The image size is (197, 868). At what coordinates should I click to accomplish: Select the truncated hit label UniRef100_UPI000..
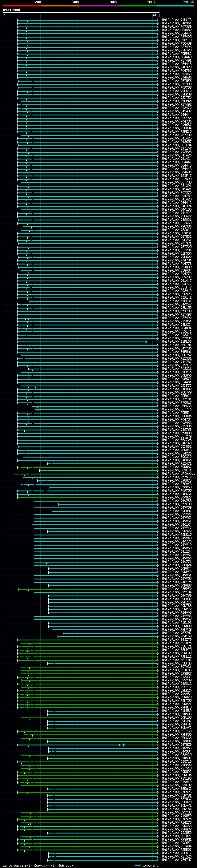click(x=179, y=474)
